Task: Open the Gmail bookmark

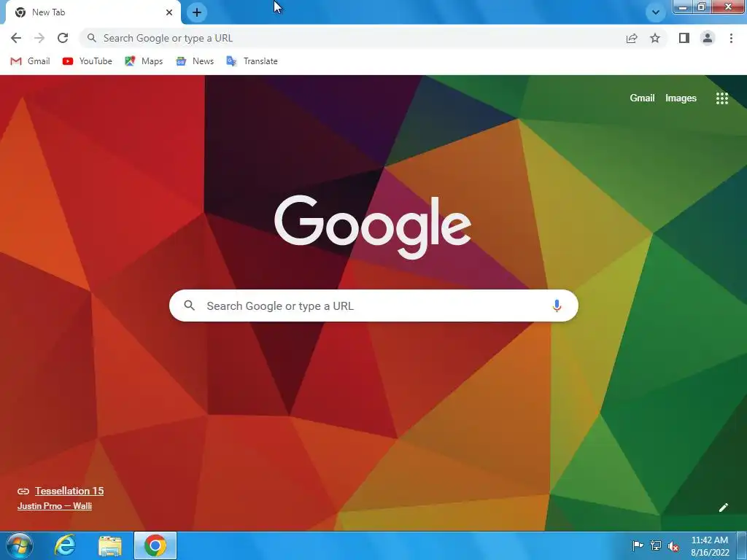Action: (x=30, y=61)
